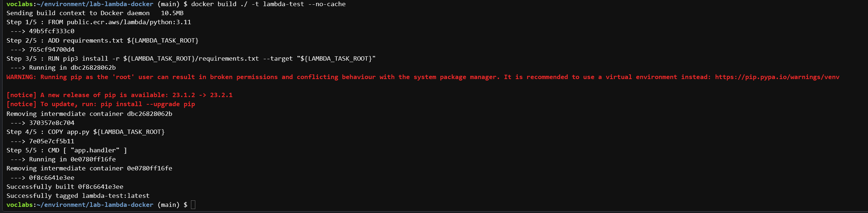Viewport: 868px width, 213px height.
Task: Click the 'Sending build context' 10.5MB line
Action: tap(95, 13)
